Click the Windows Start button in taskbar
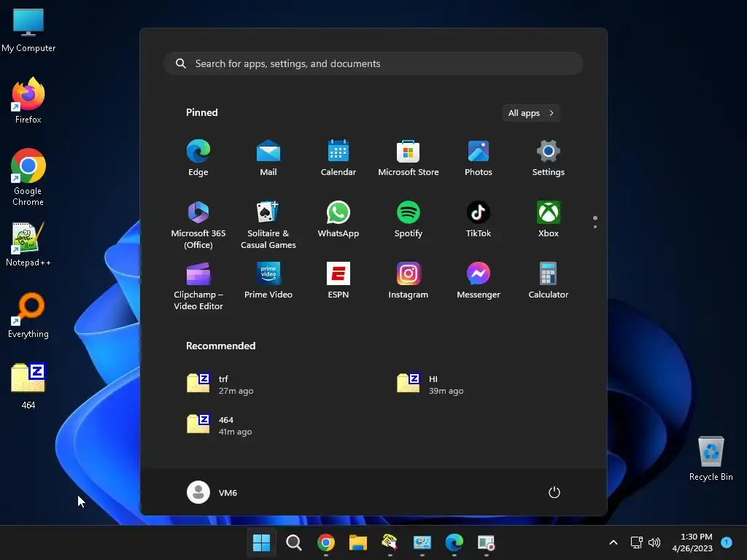The width and height of the screenshot is (747, 560). [262, 542]
